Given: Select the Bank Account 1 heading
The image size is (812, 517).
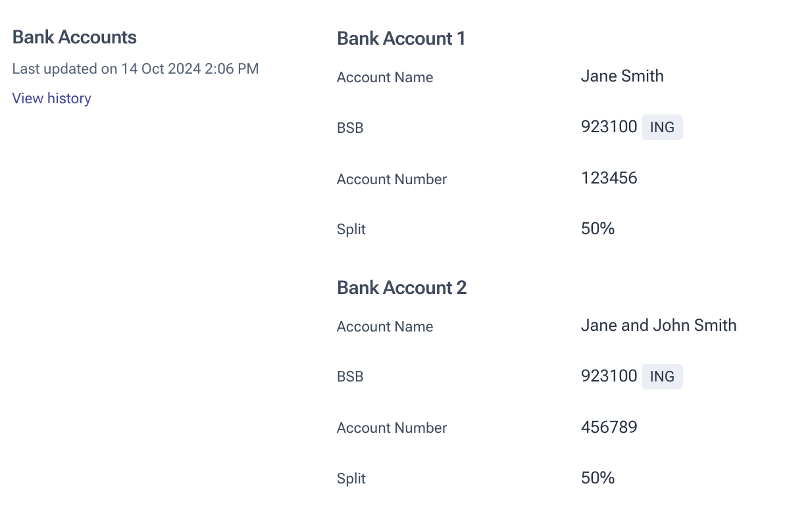Looking at the screenshot, I should point(401,39).
